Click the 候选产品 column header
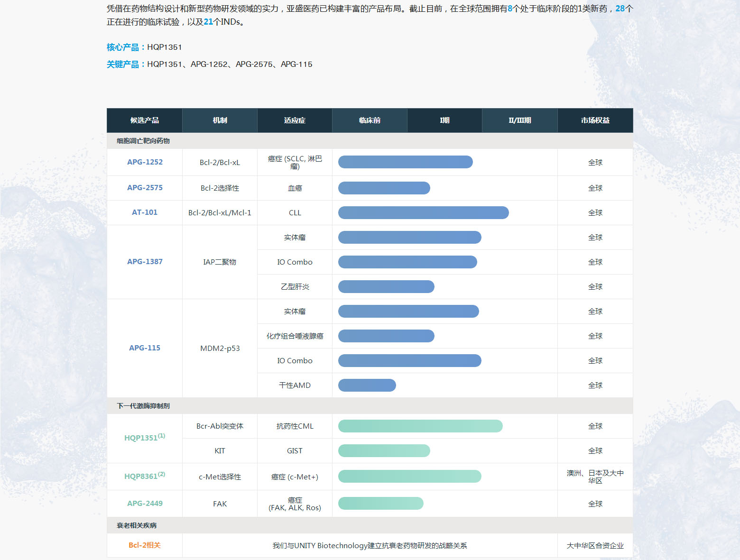Image resolution: width=740 pixels, height=560 pixels. (145, 120)
